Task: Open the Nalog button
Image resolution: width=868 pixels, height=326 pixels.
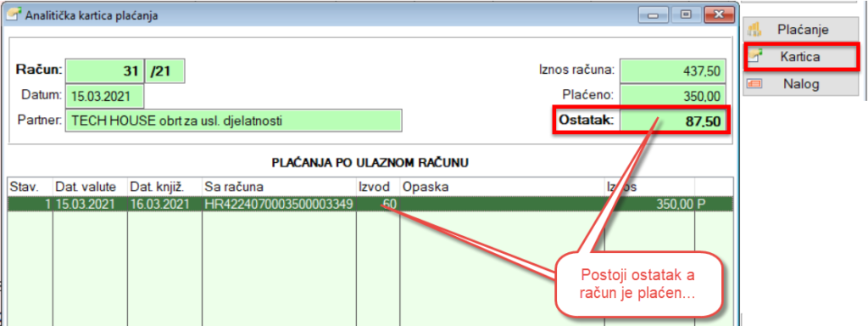Action: 801,84
